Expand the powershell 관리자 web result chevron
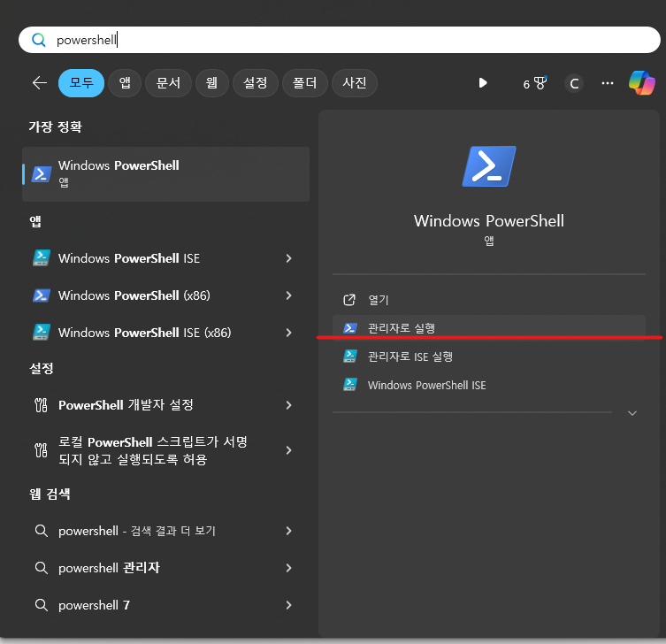 [x=289, y=568]
